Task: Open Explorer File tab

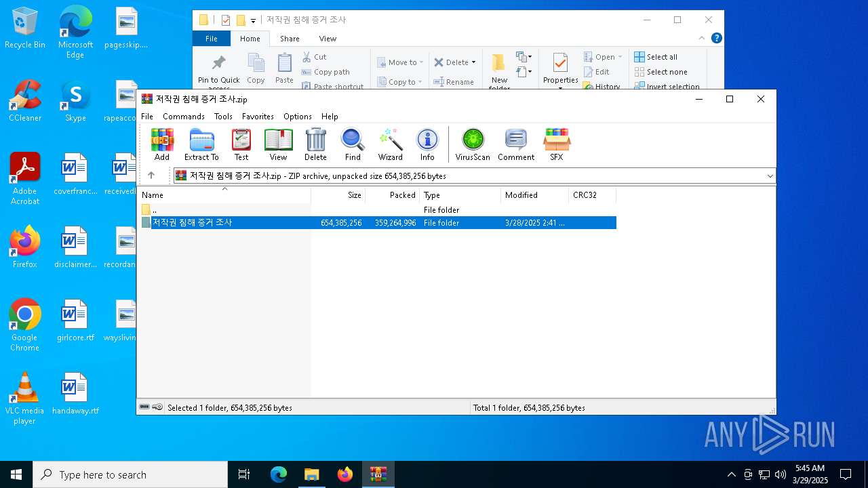Action: pos(212,39)
